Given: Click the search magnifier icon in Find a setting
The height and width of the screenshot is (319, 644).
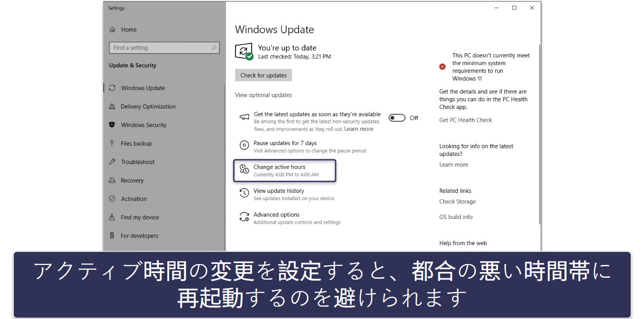Looking at the screenshot, I should click(214, 48).
